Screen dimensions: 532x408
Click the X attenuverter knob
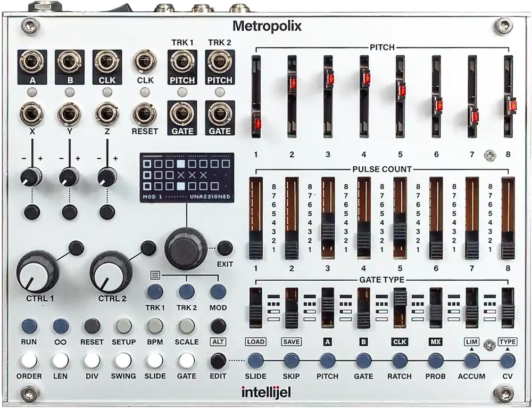tap(31, 177)
